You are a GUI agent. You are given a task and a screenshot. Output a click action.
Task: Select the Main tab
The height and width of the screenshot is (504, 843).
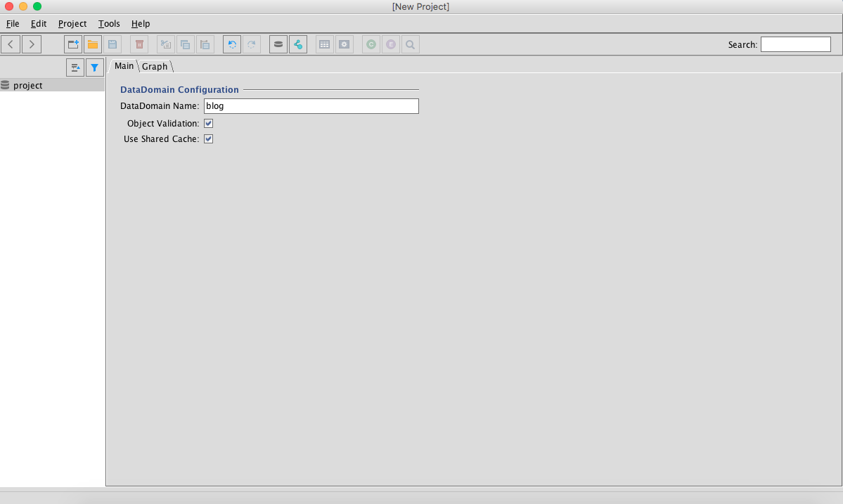tap(124, 66)
